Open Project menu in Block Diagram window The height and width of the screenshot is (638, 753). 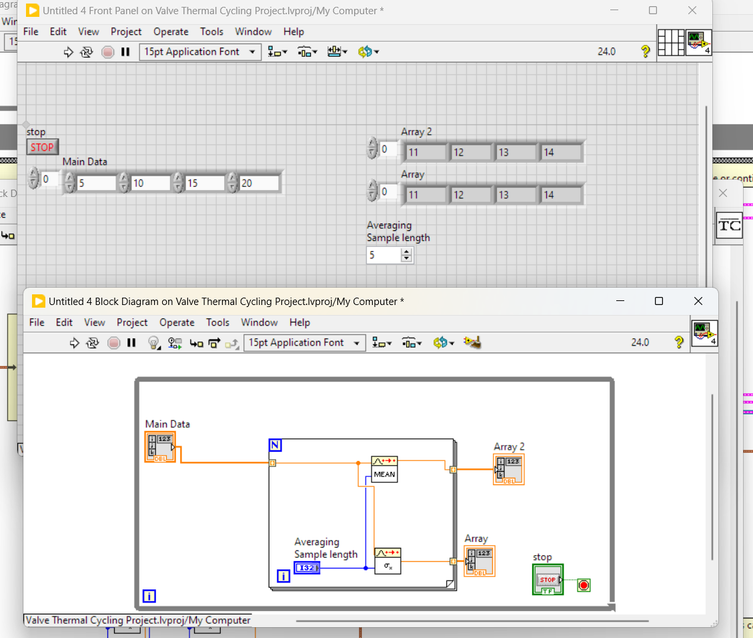132,323
